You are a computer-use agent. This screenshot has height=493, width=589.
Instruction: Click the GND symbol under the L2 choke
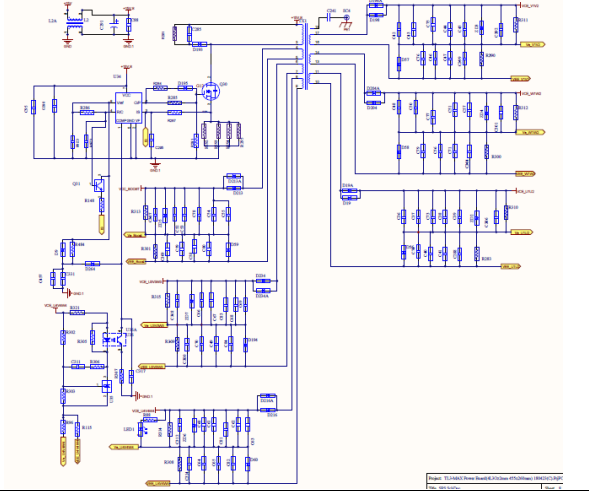coord(68,42)
